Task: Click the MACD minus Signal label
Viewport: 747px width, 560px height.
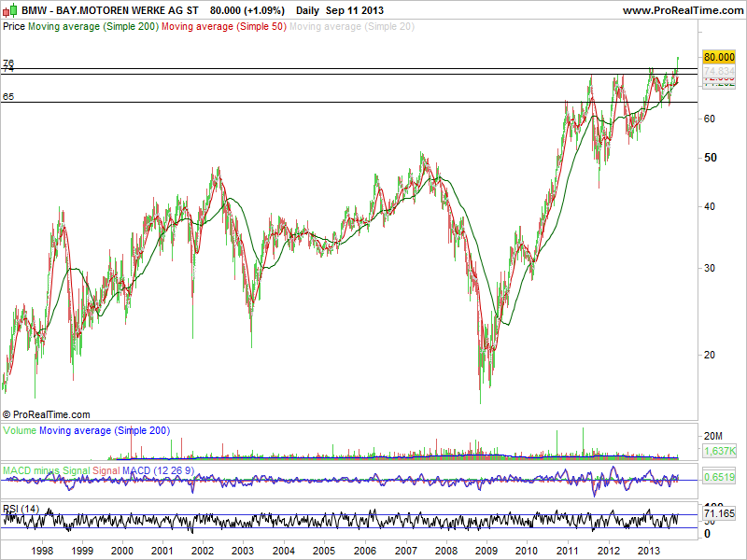Action: (46, 470)
